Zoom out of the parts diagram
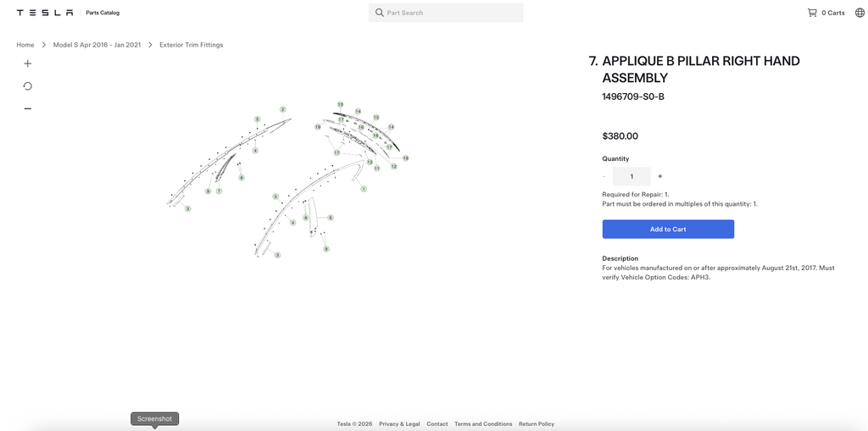Image resolution: width=868 pixels, height=431 pixels. tap(28, 108)
